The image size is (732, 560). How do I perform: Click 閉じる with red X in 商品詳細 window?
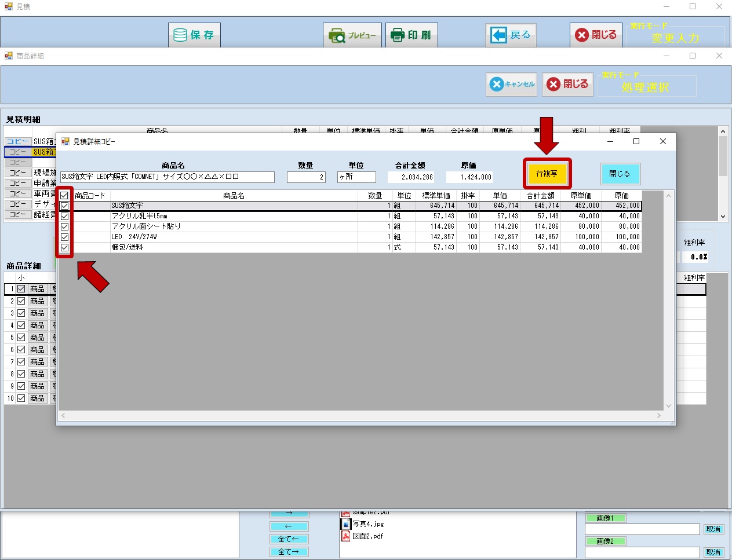(x=567, y=85)
